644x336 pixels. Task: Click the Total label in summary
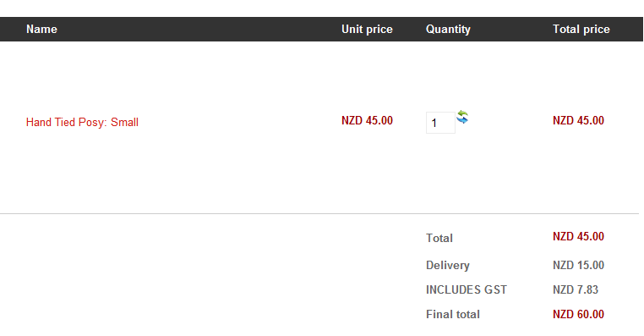(x=439, y=238)
